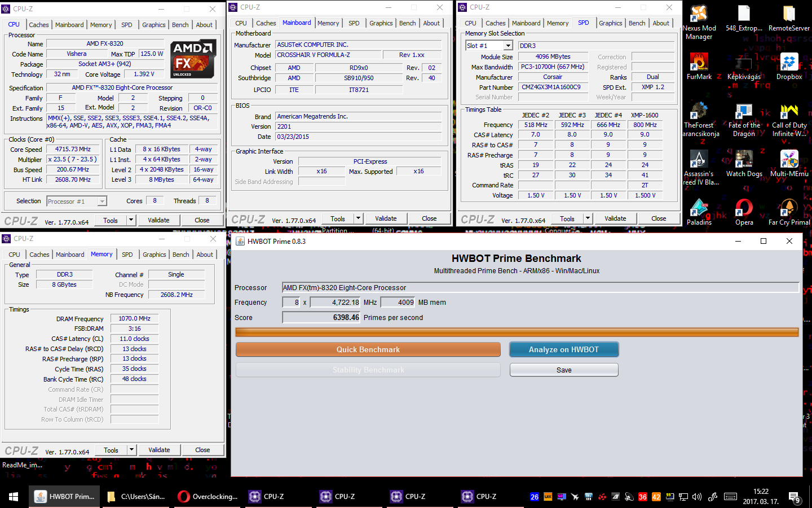Screen dimensions: 812x508
Task: Expand Tools arrow in the Memory window
Action: coord(132,450)
